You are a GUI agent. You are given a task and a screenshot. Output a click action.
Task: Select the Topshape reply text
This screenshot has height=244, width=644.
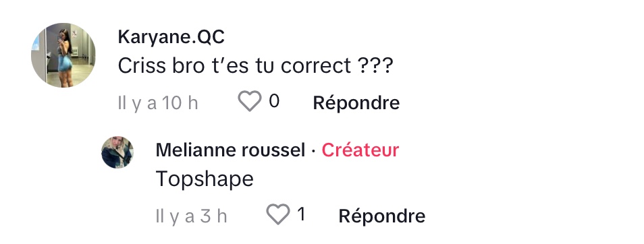(205, 179)
